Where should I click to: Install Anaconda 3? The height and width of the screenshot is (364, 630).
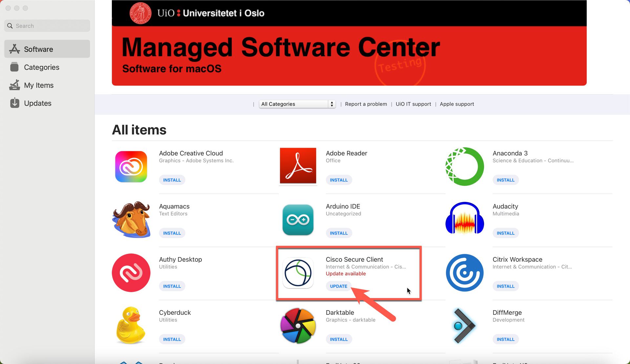pos(505,180)
